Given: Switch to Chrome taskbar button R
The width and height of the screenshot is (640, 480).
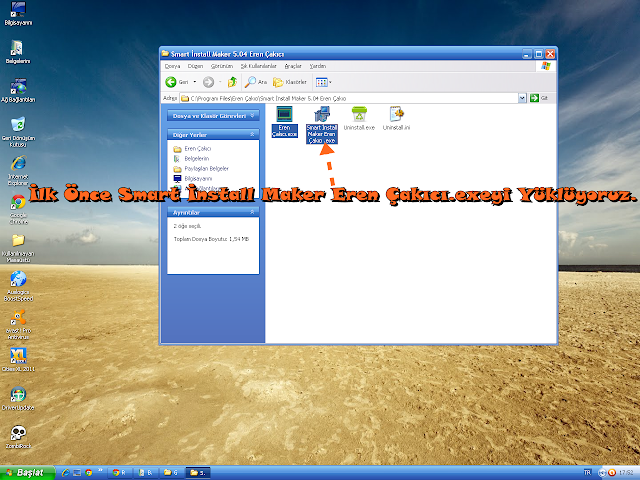Looking at the screenshot, I should [120, 473].
